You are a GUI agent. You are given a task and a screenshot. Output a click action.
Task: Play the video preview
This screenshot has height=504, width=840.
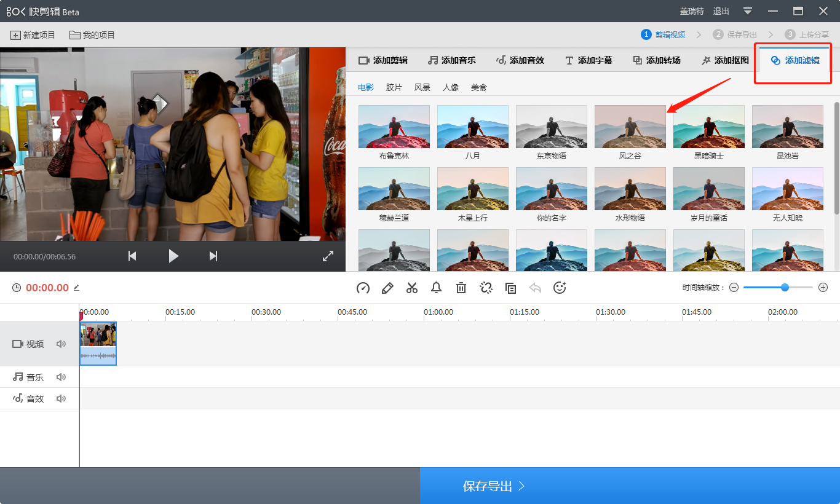pos(173,256)
